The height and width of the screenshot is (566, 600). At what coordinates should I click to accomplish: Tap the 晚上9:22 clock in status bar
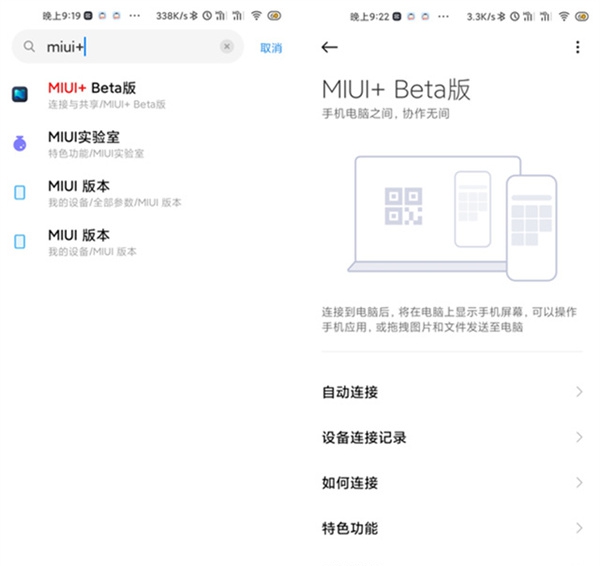pos(370,17)
